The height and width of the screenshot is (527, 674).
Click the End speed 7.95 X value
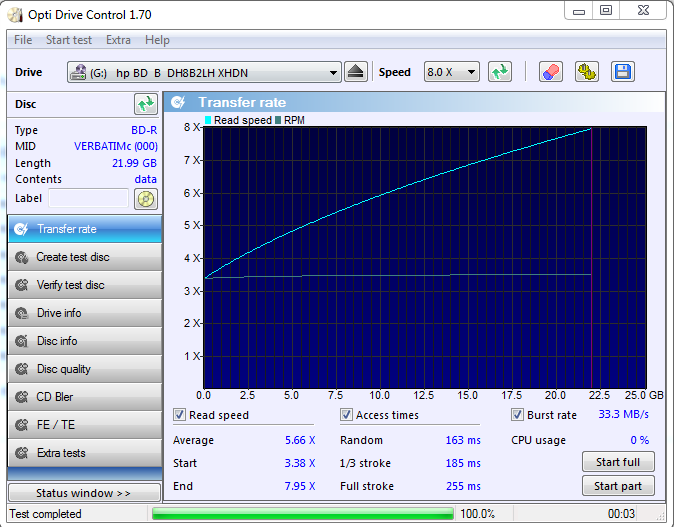300,486
